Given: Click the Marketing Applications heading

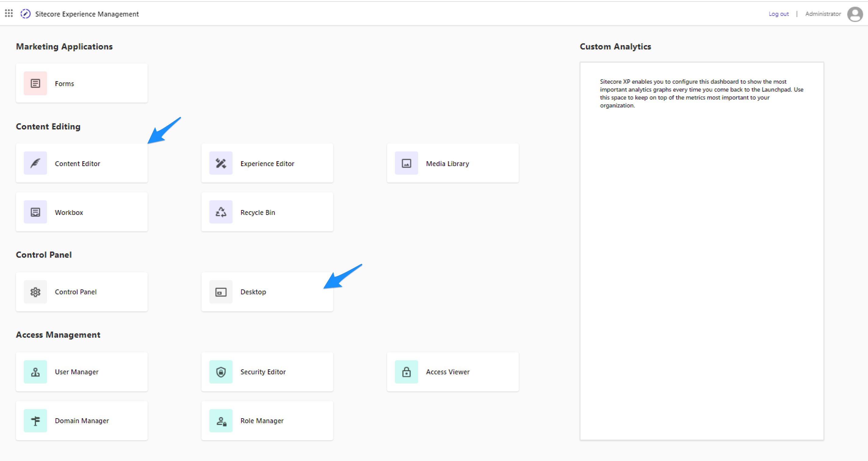Looking at the screenshot, I should 64,46.
